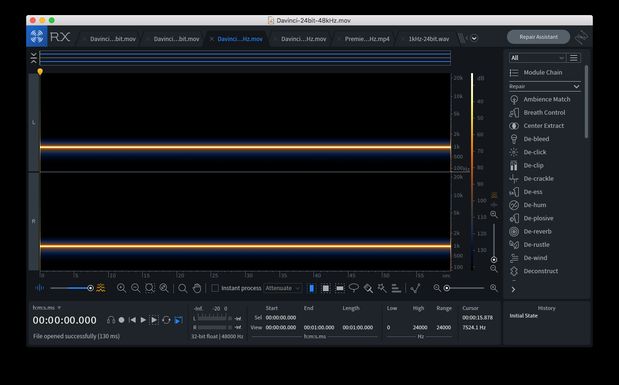This screenshot has height=385, width=619.
Task: Collapse the overview waveform panel
Action: [x=34, y=58]
